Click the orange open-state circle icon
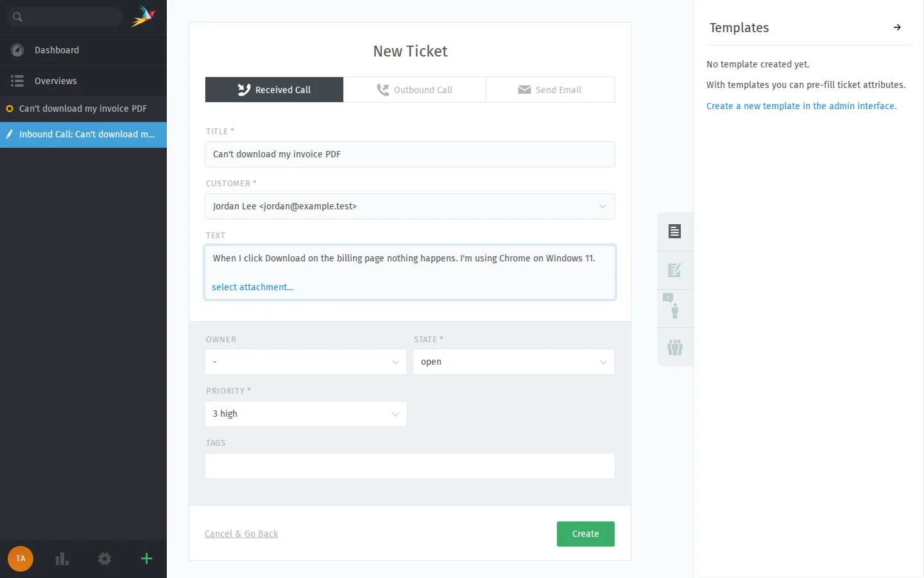This screenshot has width=924, height=578. point(10,109)
